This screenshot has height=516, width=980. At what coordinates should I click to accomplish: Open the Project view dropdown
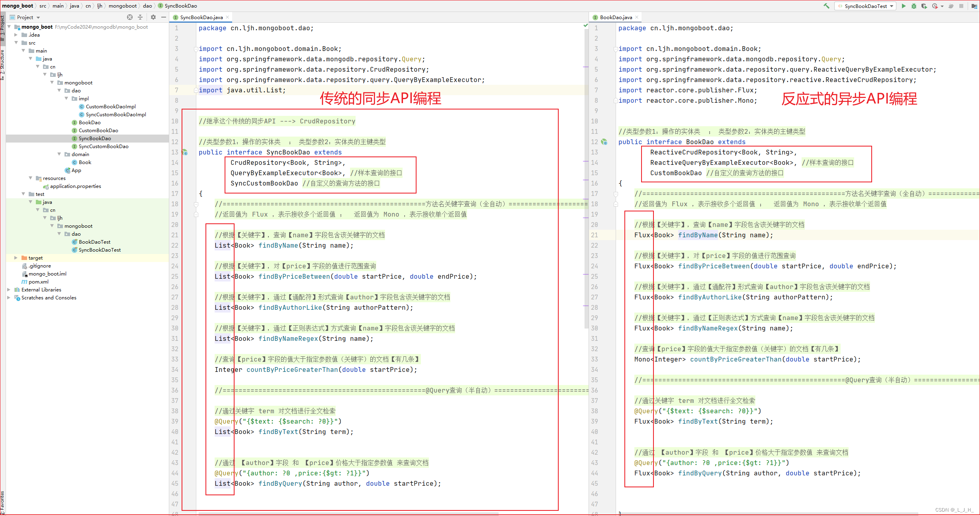click(25, 17)
